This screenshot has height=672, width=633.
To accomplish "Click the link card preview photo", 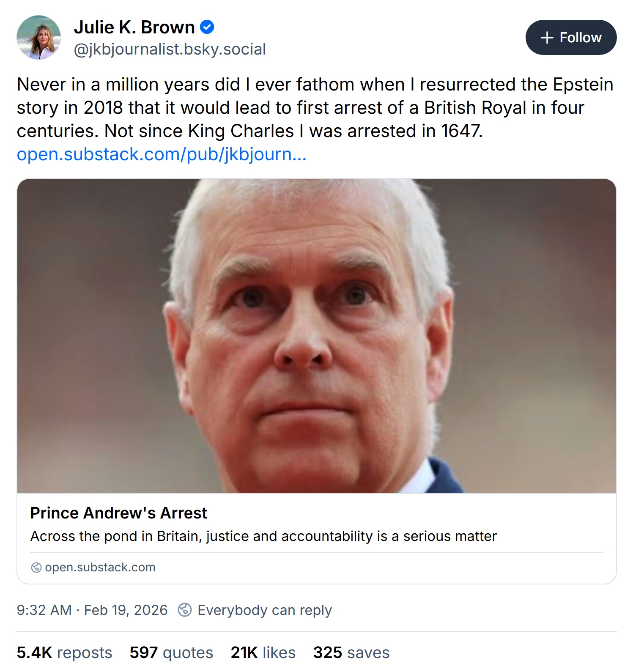I will (x=316, y=336).
